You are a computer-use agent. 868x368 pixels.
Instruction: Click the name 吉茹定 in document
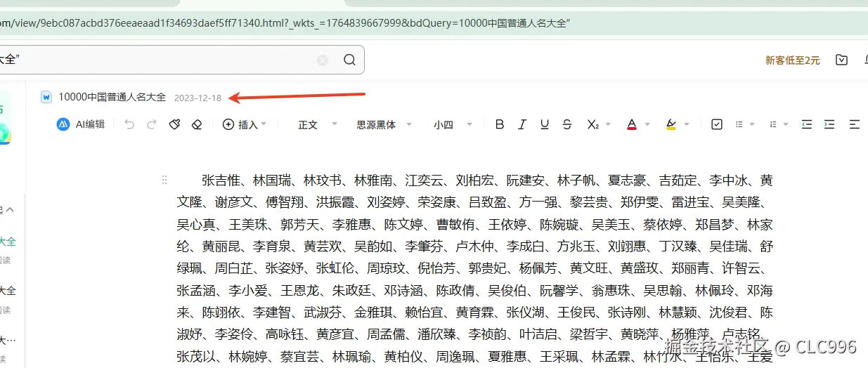tap(678, 180)
